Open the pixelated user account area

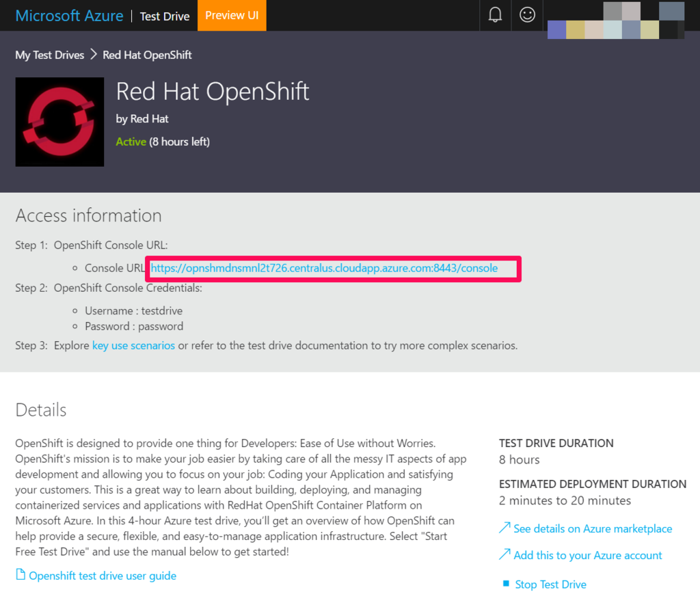click(x=616, y=20)
